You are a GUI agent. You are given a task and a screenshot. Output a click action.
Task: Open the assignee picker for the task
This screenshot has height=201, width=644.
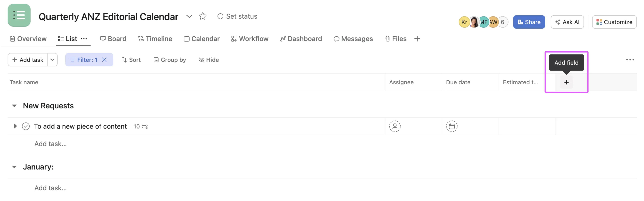click(x=394, y=126)
